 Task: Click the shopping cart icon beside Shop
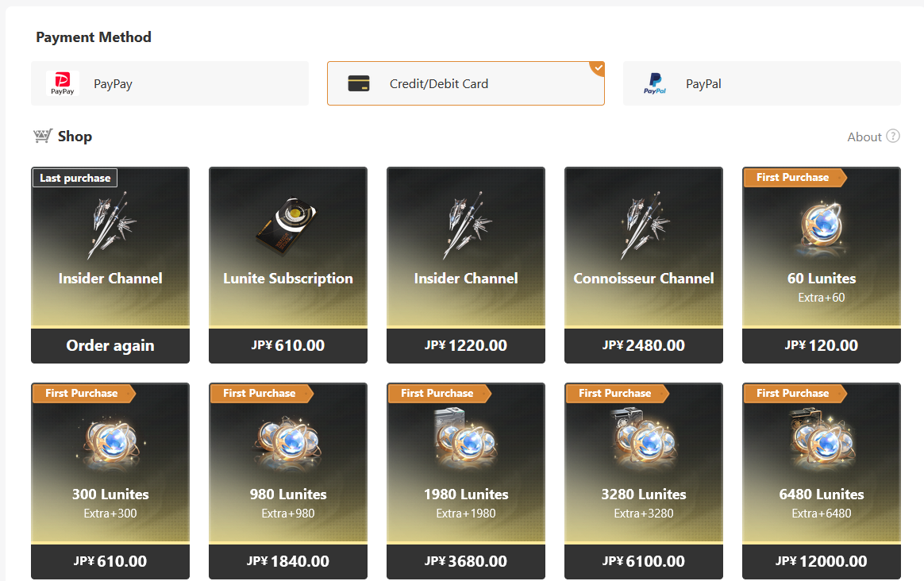[42, 136]
